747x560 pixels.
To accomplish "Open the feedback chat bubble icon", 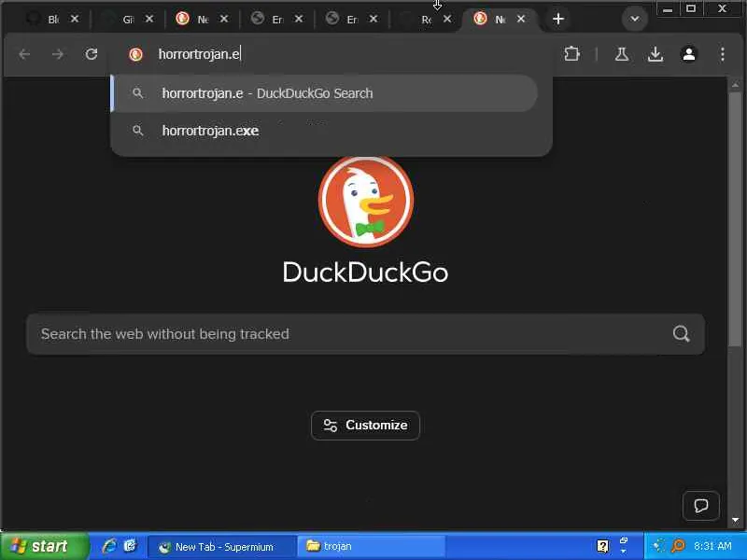I will [701, 505].
